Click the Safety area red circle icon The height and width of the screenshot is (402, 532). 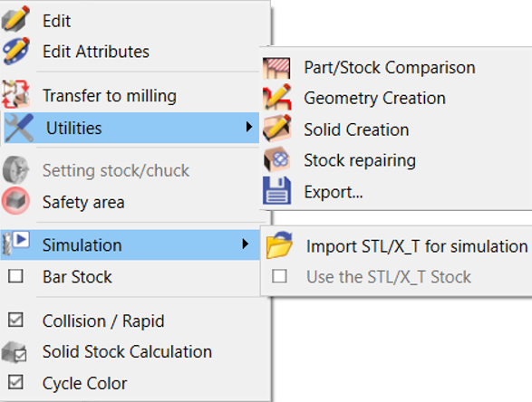[x=15, y=201]
